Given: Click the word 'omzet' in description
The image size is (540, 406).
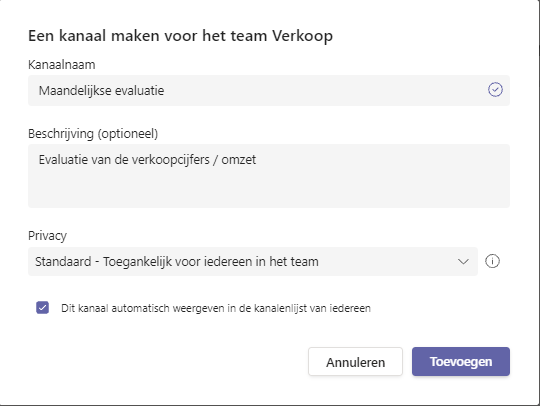Looking at the screenshot, I should point(238,160).
